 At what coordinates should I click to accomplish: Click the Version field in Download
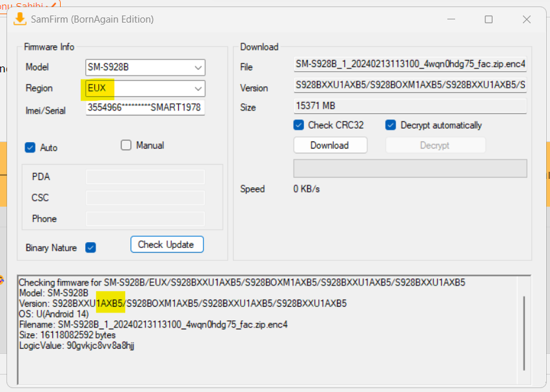(x=410, y=85)
